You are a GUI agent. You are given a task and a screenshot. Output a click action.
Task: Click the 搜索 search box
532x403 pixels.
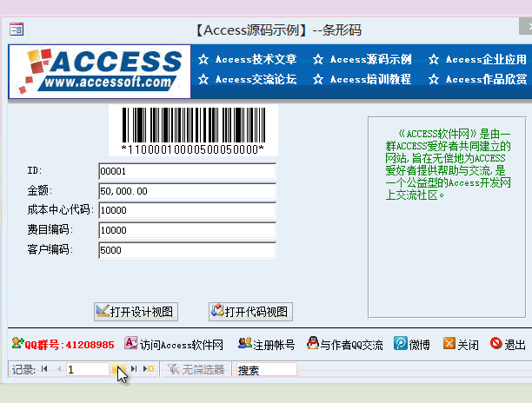(265, 369)
